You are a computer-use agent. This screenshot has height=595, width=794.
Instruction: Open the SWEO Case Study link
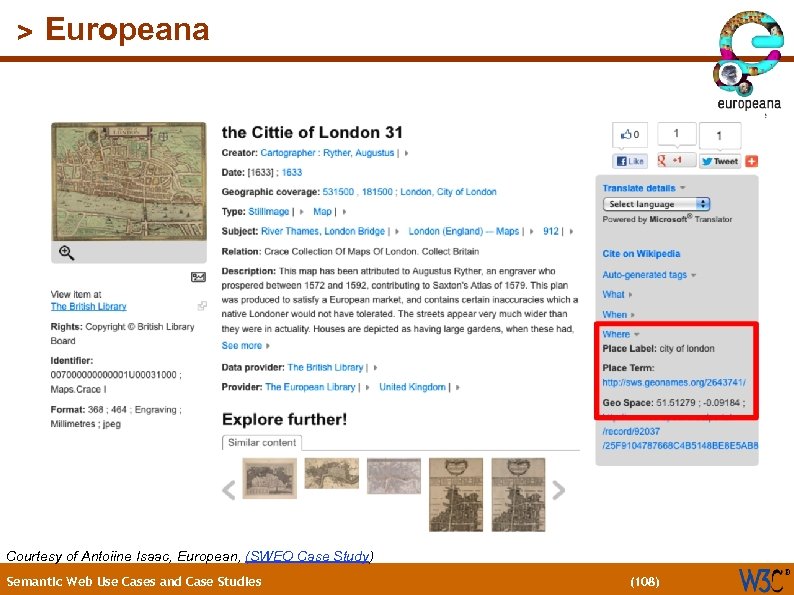[308, 556]
